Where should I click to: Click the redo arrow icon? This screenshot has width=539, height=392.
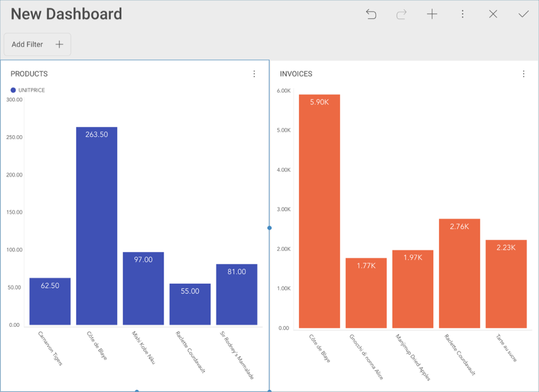click(401, 14)
